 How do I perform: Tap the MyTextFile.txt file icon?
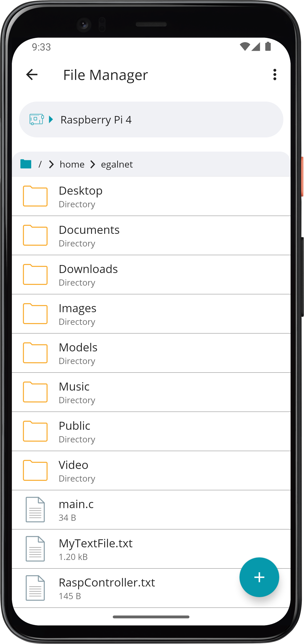[x=35, y=549]
